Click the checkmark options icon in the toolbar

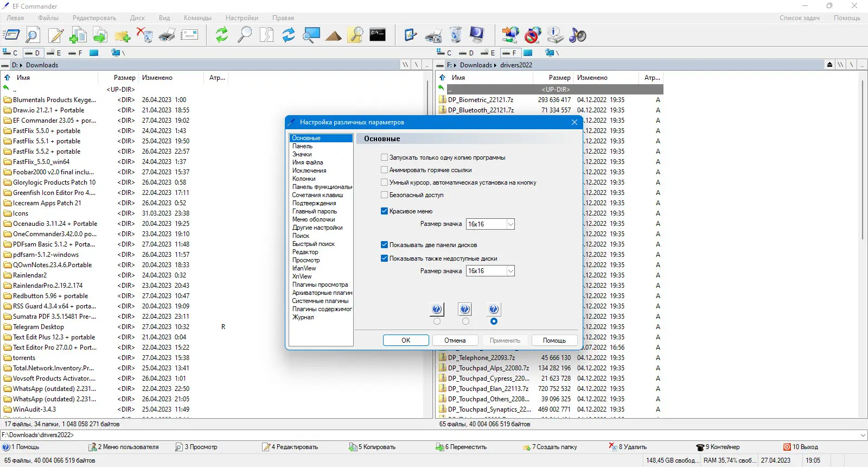(x=411, y=35)
